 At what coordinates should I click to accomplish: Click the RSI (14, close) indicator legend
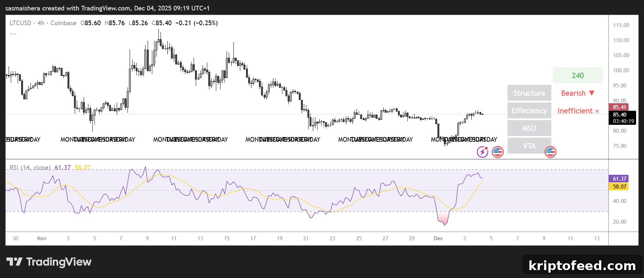(x=30, y=168)
